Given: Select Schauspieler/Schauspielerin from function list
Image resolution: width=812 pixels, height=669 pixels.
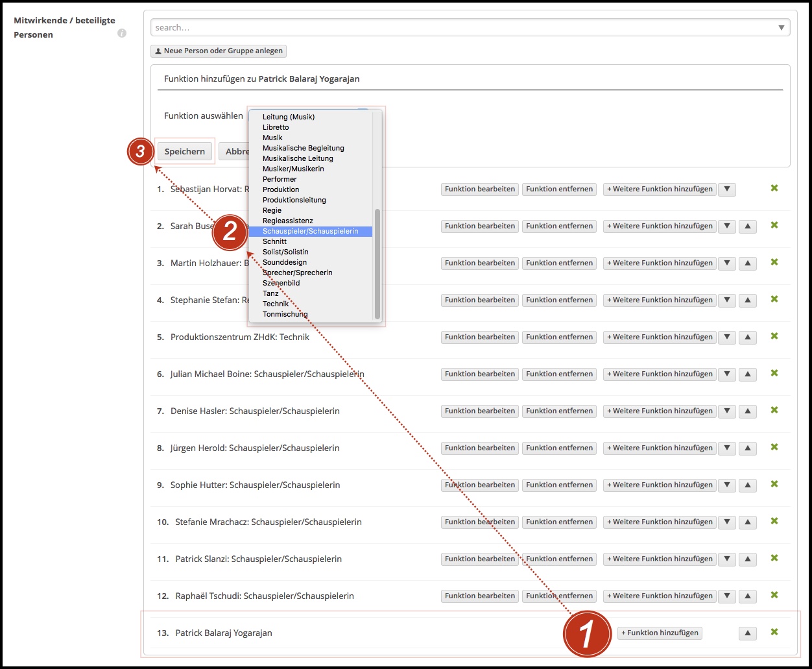Looking at the screenshot, I should pos(310,231).
